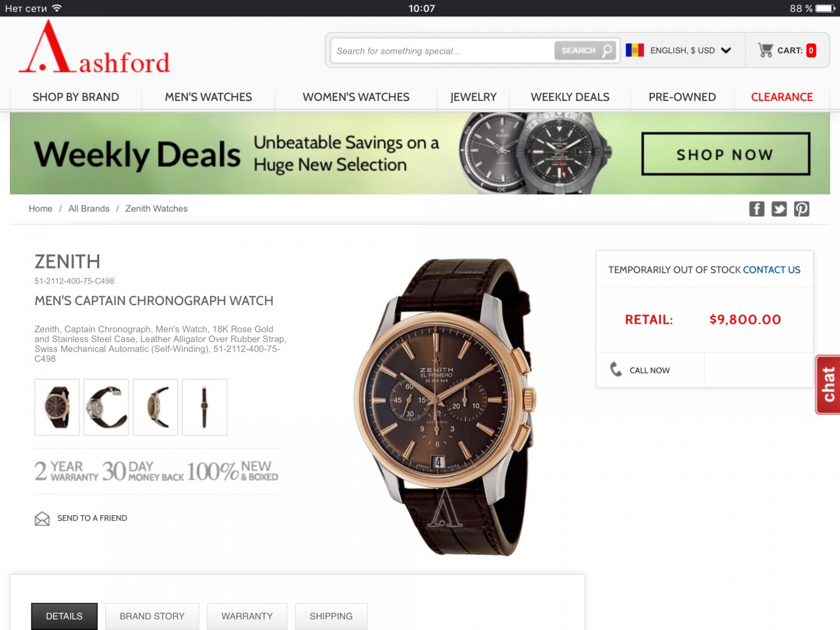Switch to the Brand Story tab
This screenshot has height=630, width=840.
click(x=152, y=616)
